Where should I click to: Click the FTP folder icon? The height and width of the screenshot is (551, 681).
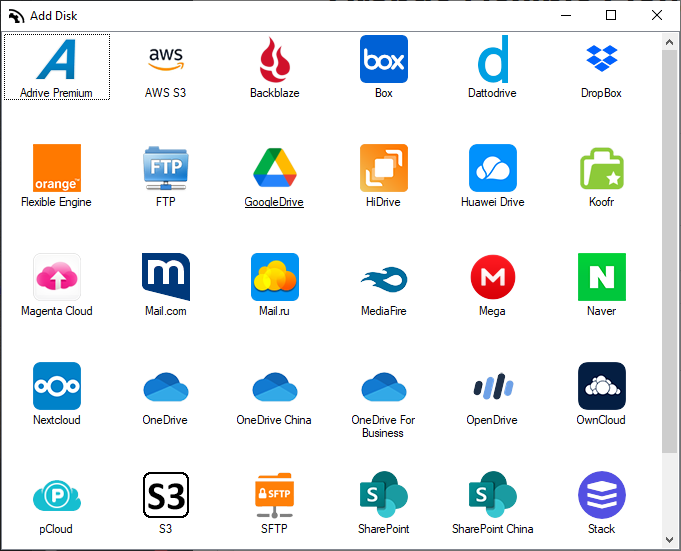(x=165, y=168)
